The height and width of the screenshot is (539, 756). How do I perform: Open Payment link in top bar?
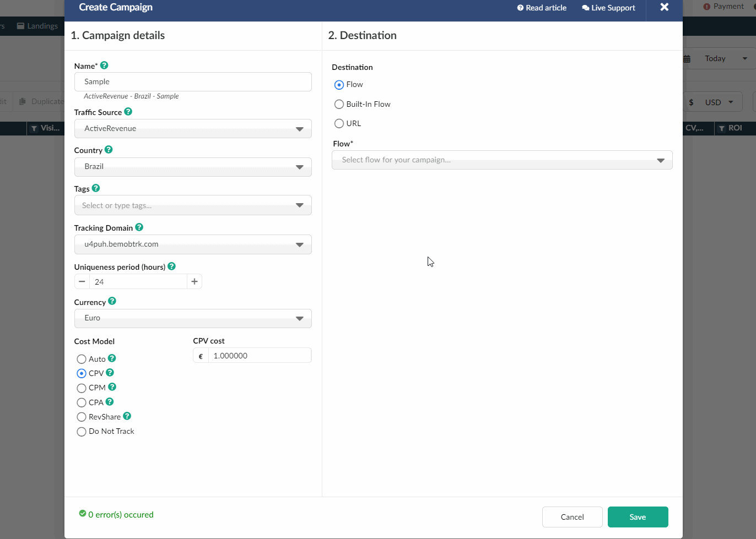tap(728, 7)
